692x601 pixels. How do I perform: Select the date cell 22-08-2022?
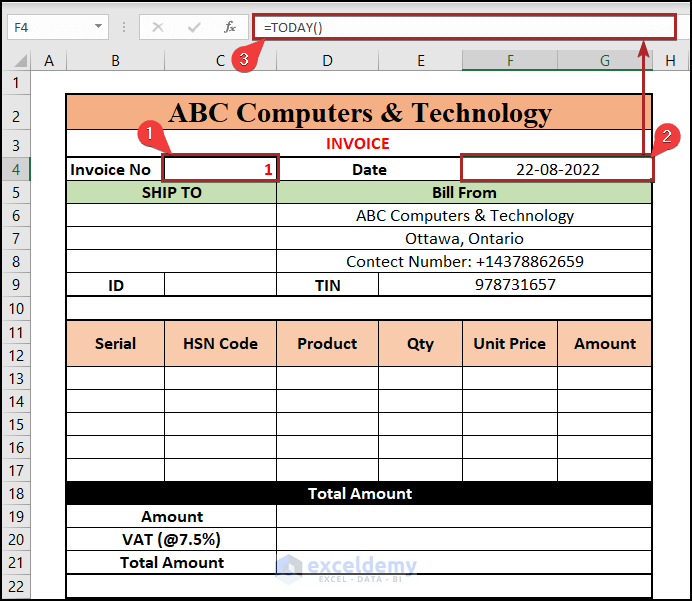(557, 169)
